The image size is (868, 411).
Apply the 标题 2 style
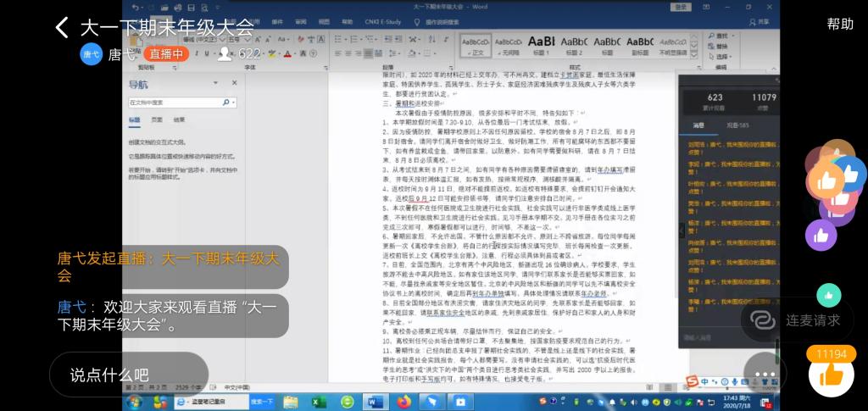pyautogui.click(x=574, y=46)
